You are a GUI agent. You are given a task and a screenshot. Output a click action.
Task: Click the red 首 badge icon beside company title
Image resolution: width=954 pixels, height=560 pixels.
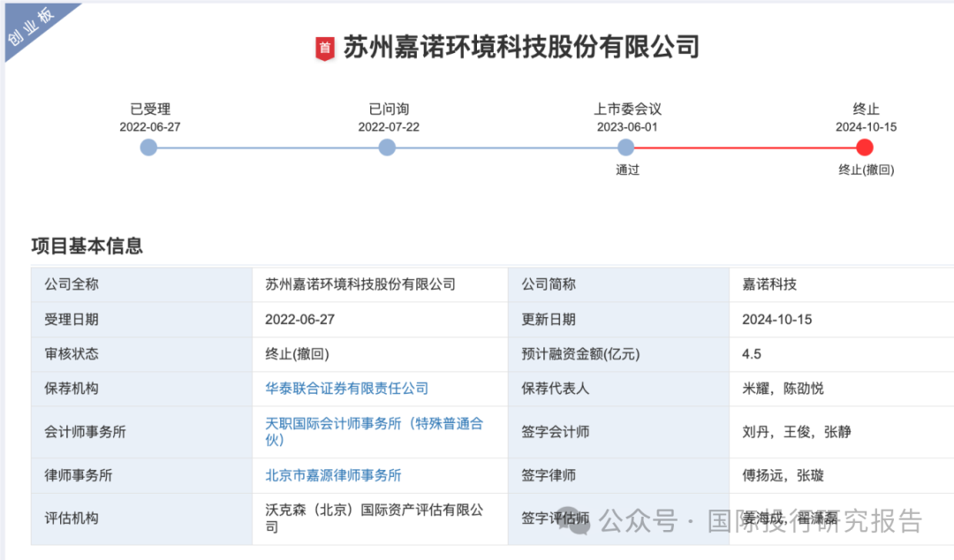pyautogui.click(x=325, y=48)
